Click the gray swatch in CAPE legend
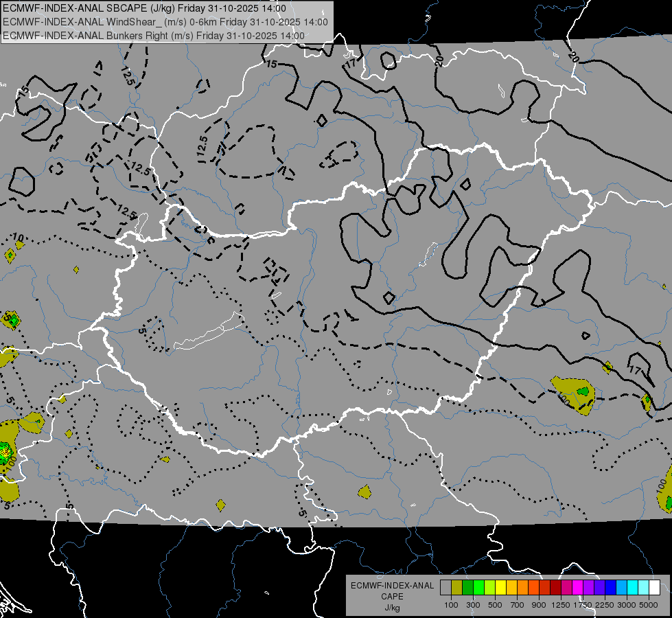 (445, 587)
